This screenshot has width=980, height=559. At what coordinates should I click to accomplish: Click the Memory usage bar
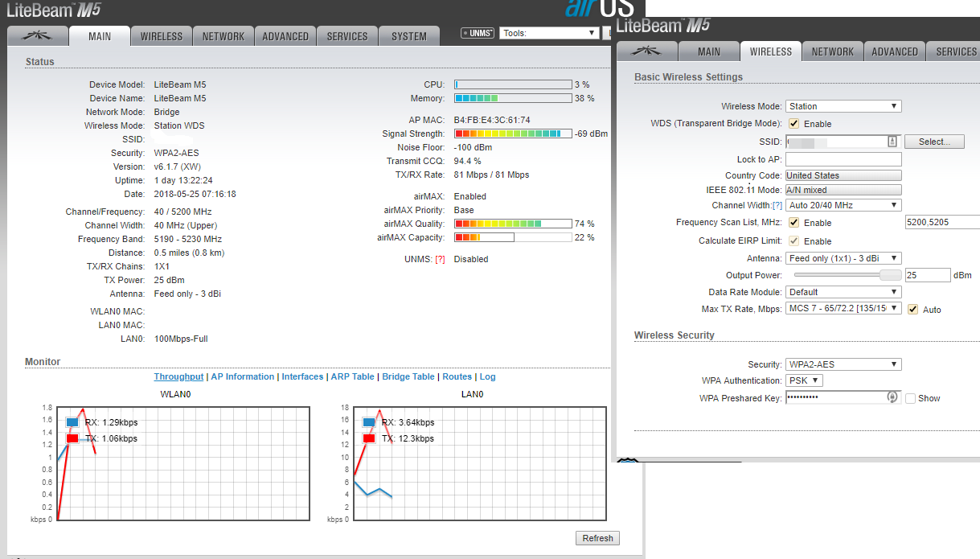513,98
